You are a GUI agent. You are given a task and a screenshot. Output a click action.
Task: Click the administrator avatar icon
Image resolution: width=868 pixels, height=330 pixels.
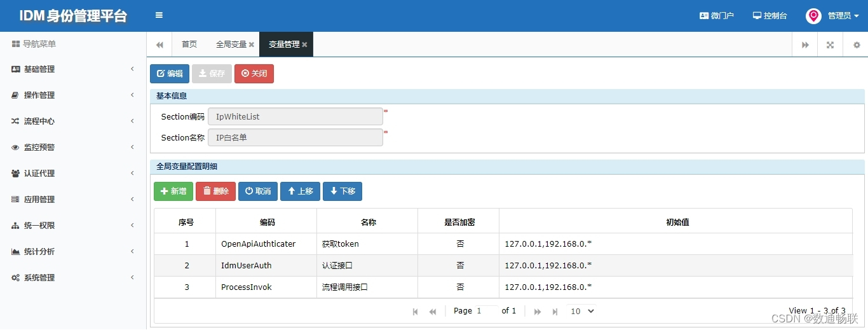point(813,16)
